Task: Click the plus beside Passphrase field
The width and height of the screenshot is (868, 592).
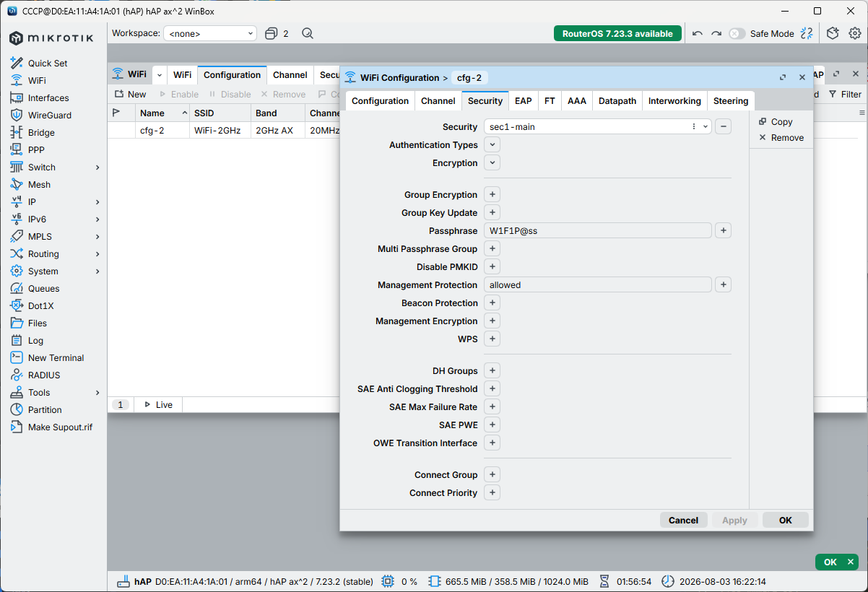Action: click(x=723, y=231)
